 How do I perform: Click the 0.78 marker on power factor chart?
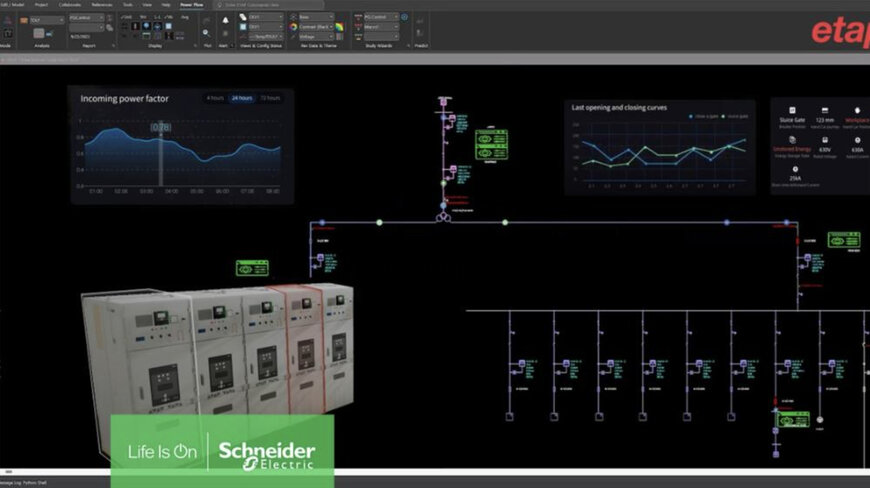click(160, 127)
